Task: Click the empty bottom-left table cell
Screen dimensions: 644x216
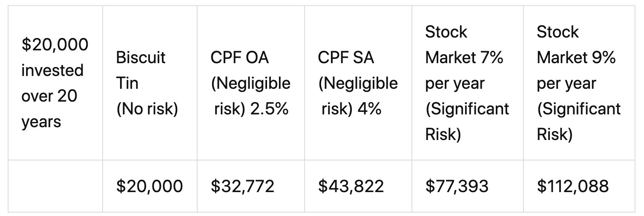Action: pos(55,186)
